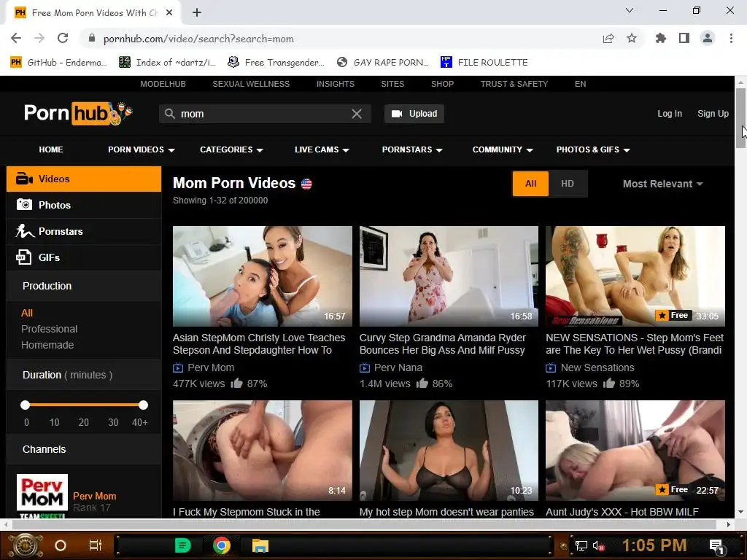The height and width of the screenshot is (560, 747).
Task: Expand the LIVE CAMS menu
Action: [322, 149]
